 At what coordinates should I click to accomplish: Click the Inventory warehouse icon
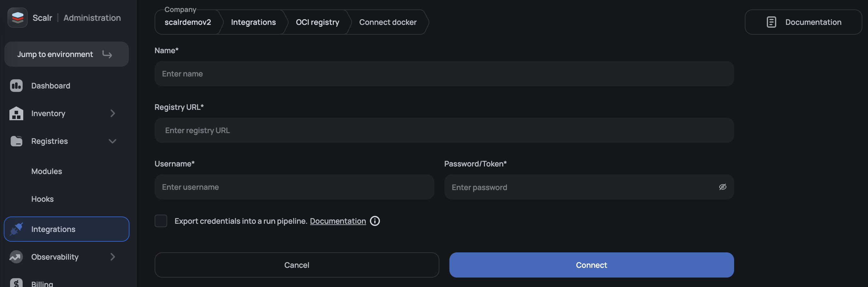click(16, 113)
